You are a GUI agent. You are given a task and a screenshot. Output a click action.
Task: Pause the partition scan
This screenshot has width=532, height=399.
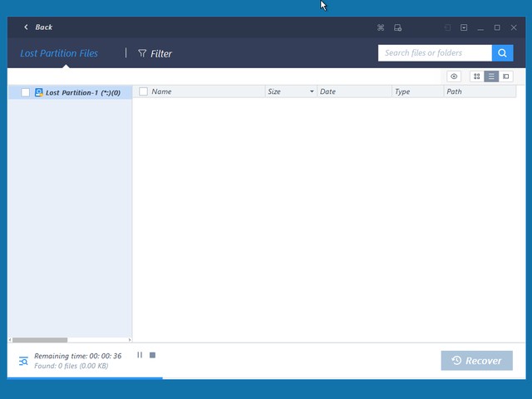point(140,355)
